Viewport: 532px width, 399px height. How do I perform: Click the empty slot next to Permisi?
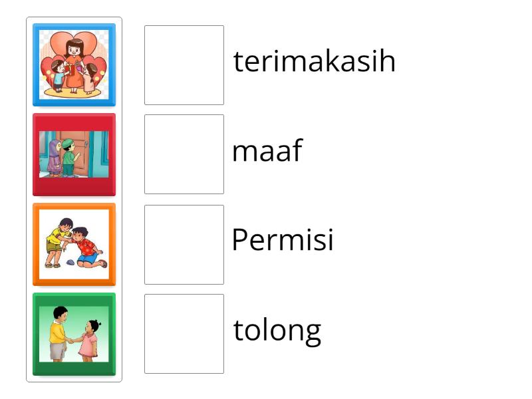[x=184, y=243]
